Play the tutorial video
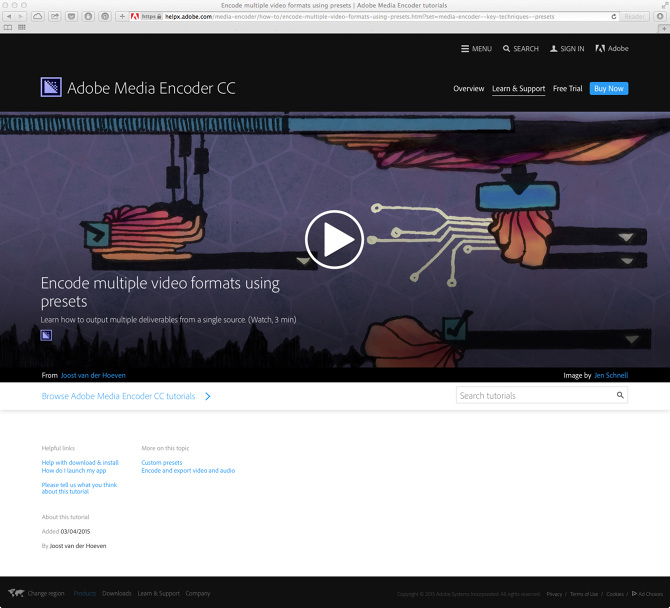This screenshot has height=608, width=670. pyautogui.click(x=335, y=239)
